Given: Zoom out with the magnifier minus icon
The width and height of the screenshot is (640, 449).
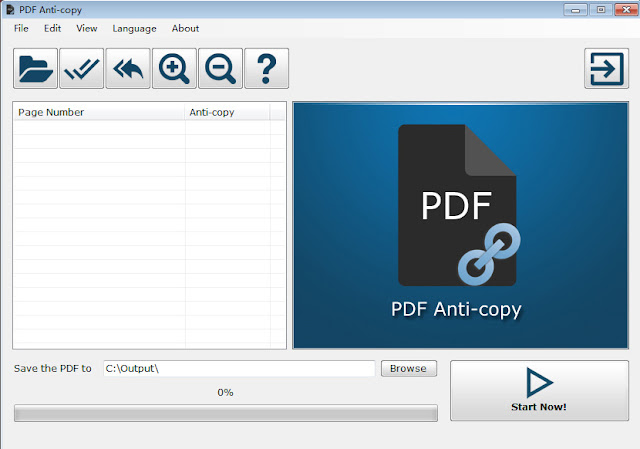Looking at the screenshot, I should (220, 68).
